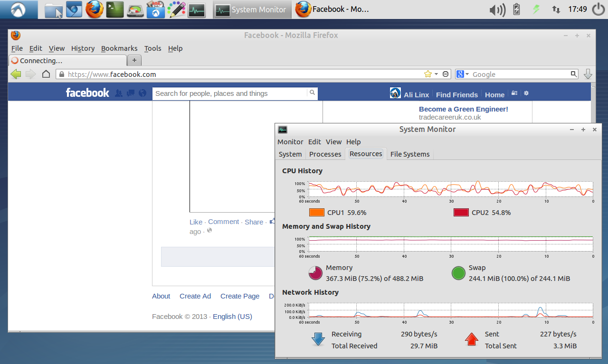The width and height of the screenshot is (608, 364).
Task: Switch to Processes tab in System Monitor
Action: pos(325,154)
